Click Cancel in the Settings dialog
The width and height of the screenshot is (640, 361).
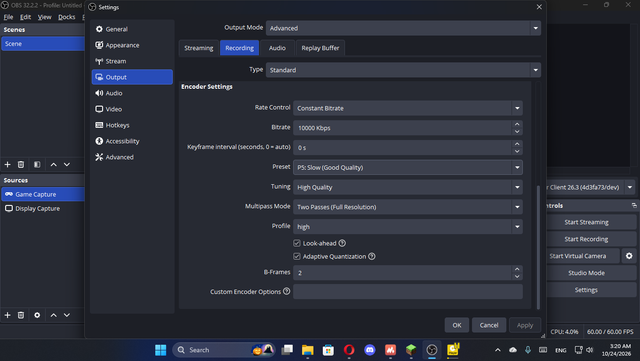point(489,325)
